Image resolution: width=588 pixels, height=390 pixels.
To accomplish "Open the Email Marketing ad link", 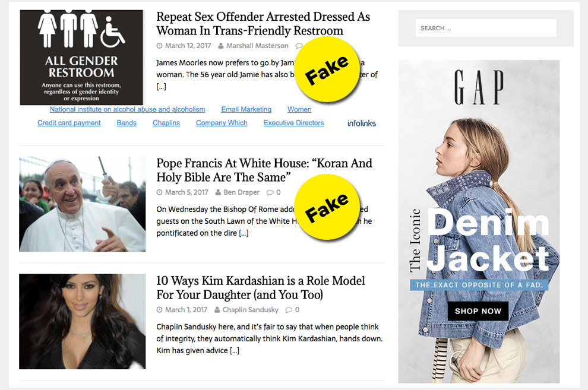I will 246,109.
